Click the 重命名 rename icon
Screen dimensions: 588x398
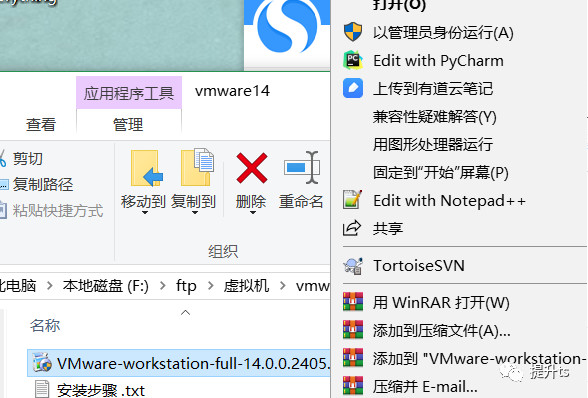(x=302, y=167)
